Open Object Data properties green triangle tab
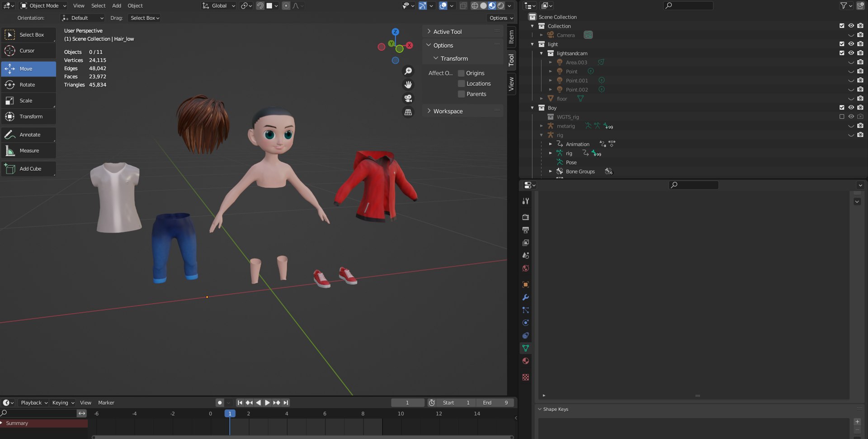Image resolution: width=868 pixels, height=439 pixels. 525,348
